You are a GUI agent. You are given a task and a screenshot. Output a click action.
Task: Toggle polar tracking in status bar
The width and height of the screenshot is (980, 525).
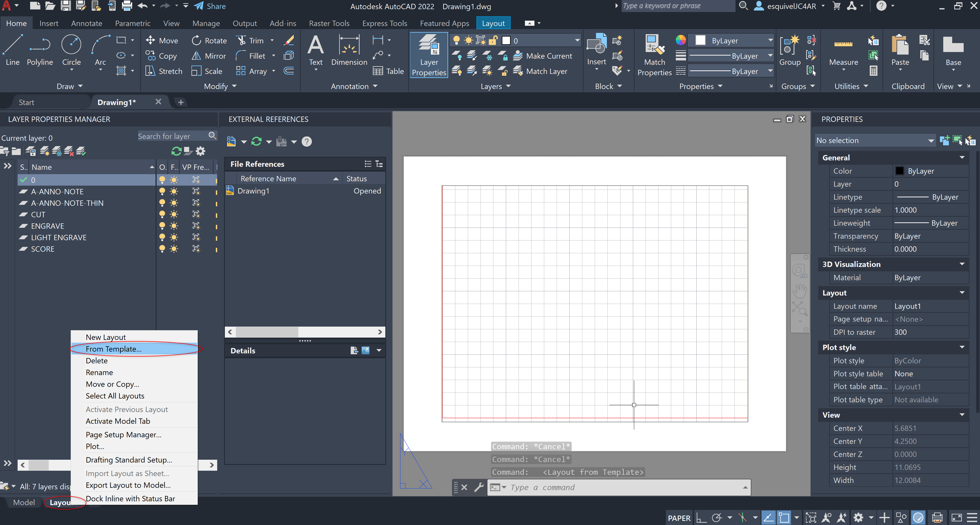pyautogui.click(x=717, y=518)
